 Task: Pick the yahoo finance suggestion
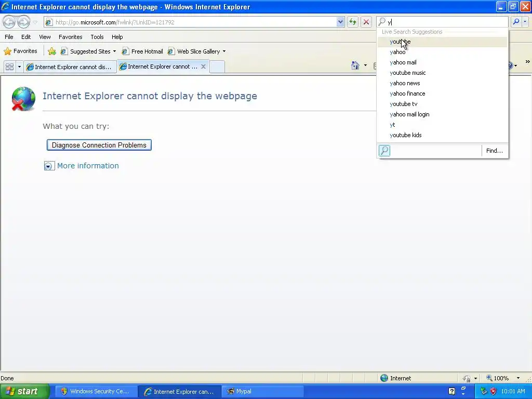[443, 94]
